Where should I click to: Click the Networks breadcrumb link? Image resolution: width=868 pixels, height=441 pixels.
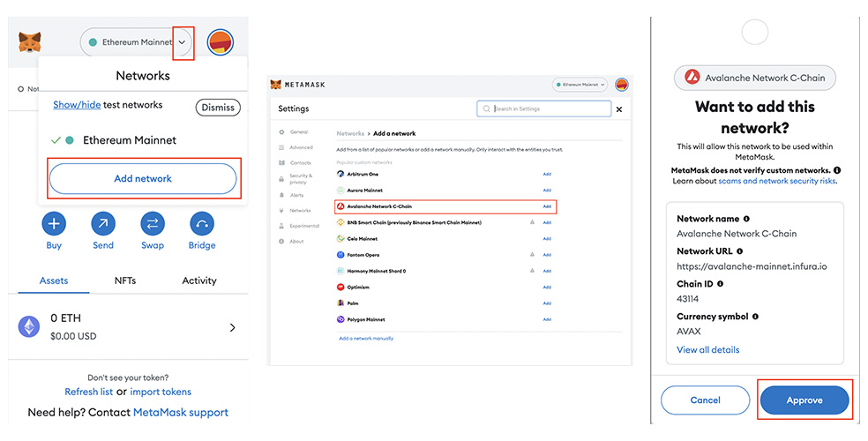pyautogui.click(x=350, y=133)
